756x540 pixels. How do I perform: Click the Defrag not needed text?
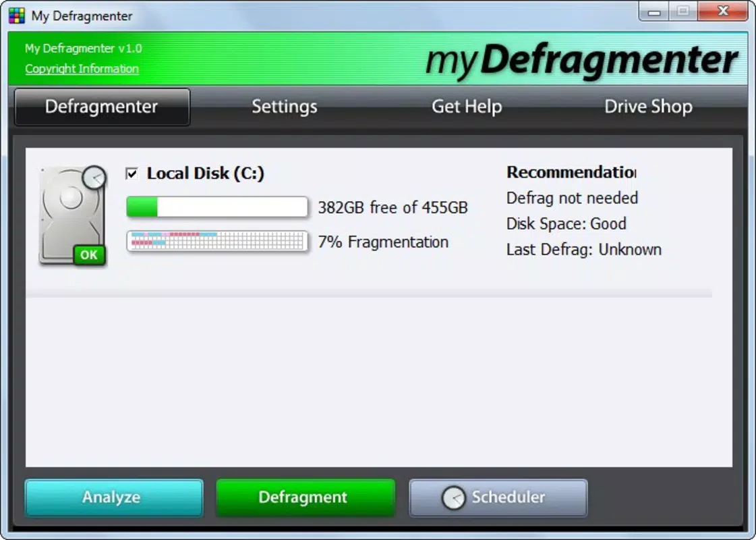pos(573,198)
